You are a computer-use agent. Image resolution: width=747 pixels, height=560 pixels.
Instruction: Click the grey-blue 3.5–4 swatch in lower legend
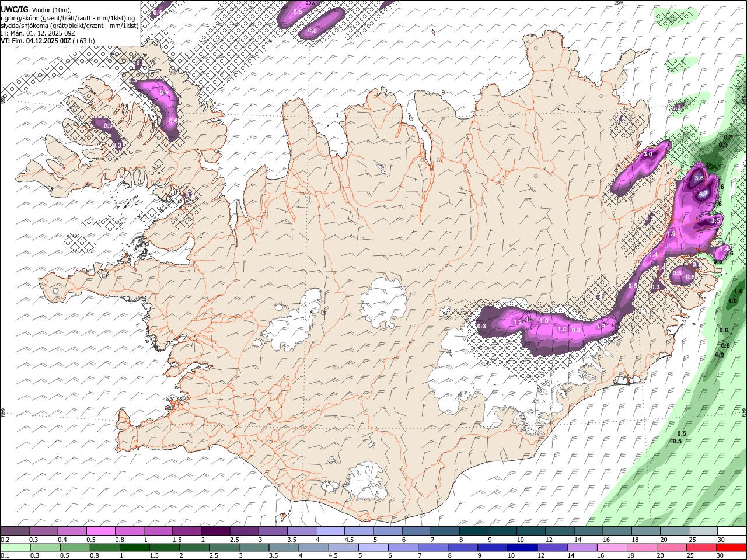(284, 547)
